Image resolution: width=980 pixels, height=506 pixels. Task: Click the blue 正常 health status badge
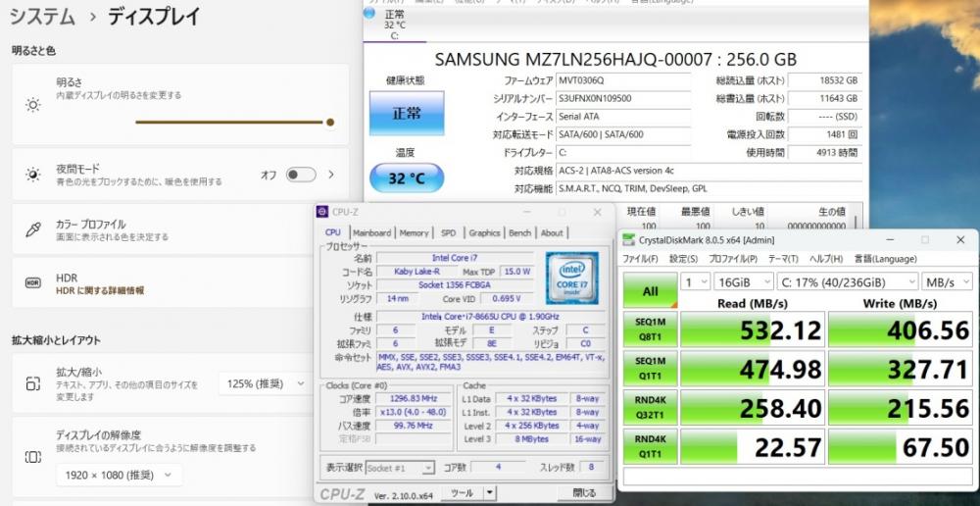407,114
